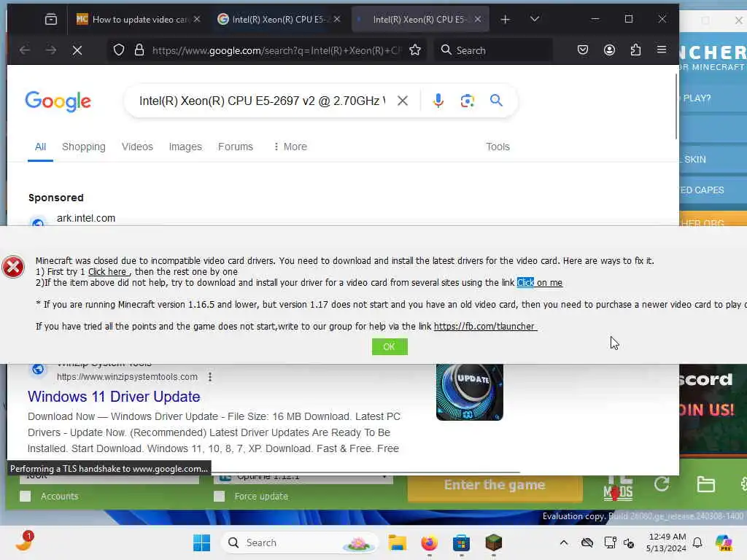Open Microsoft Store taskbar icon
The height and width of the screenshot is (560, 747).
pyautogui.click(x=461, y=542)
